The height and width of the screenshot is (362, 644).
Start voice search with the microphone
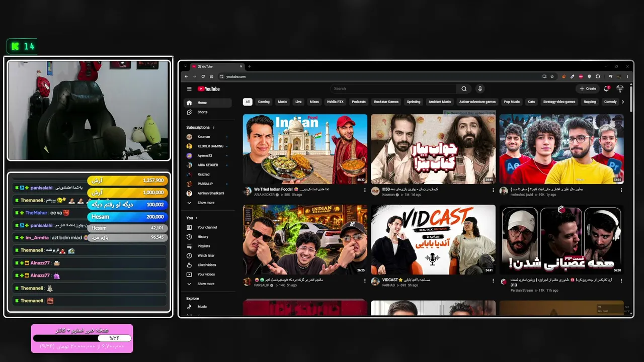click(x=480, y=89)
